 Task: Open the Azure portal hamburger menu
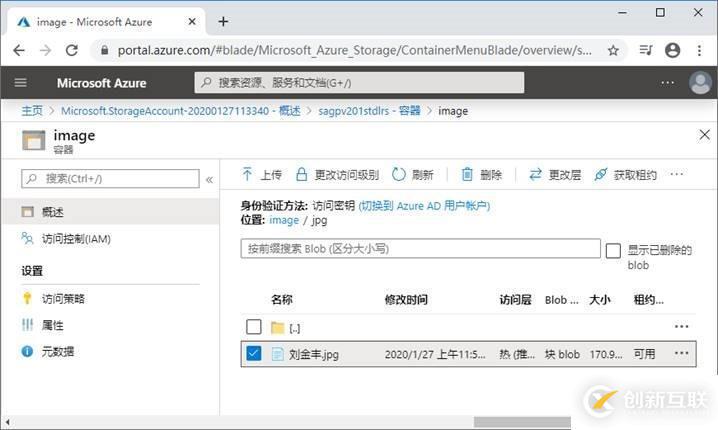(21, 83)
